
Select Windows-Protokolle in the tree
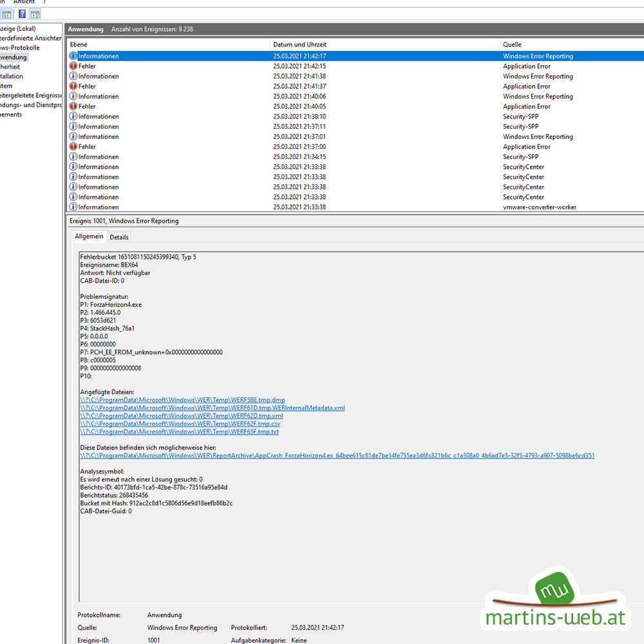click(x=20, y=48)
